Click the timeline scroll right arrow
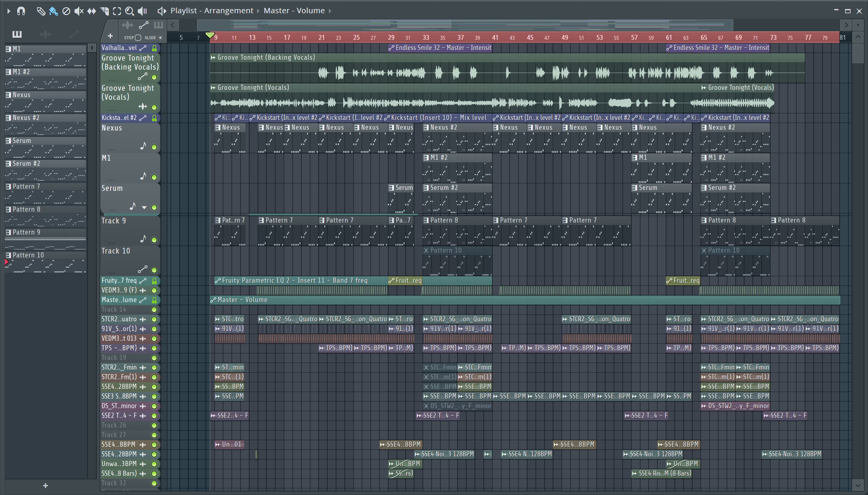This screenshot has width=868, height=495. 846,25
